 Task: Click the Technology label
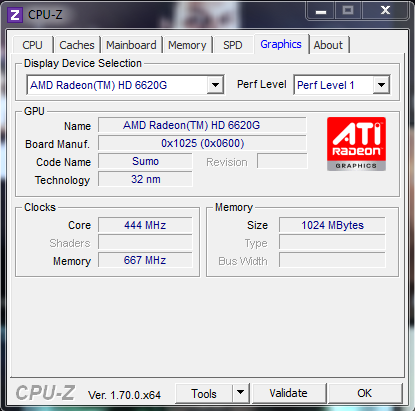point(62,180)
